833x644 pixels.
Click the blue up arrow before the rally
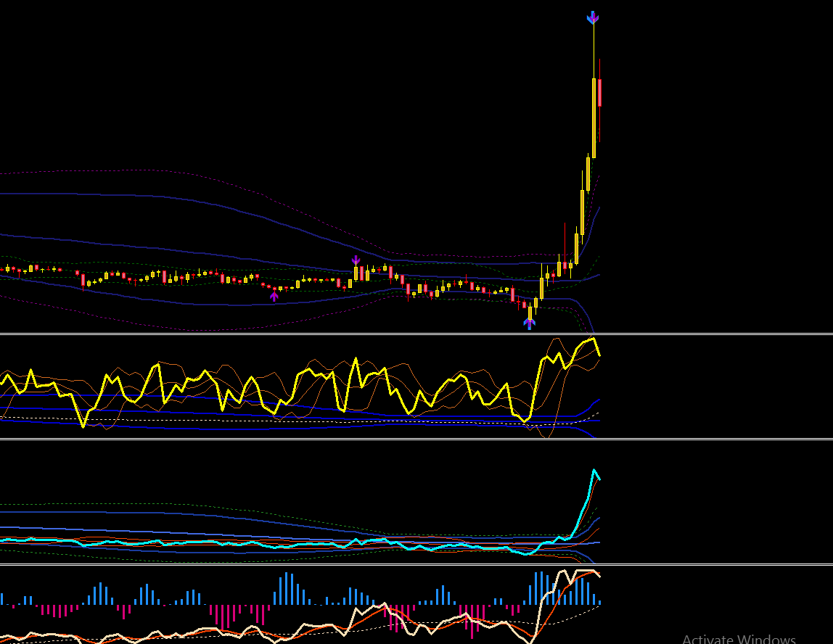coord(530,323)
